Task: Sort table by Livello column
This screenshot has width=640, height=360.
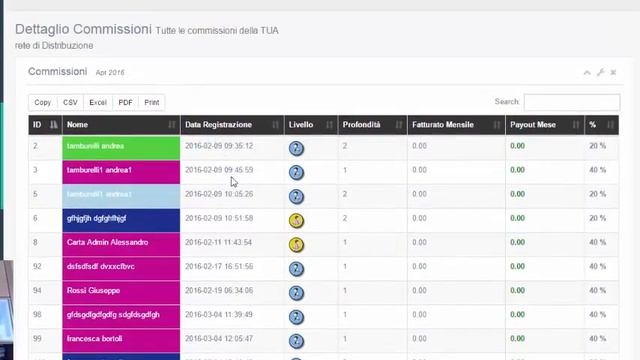Action: (x=311, y=125)
